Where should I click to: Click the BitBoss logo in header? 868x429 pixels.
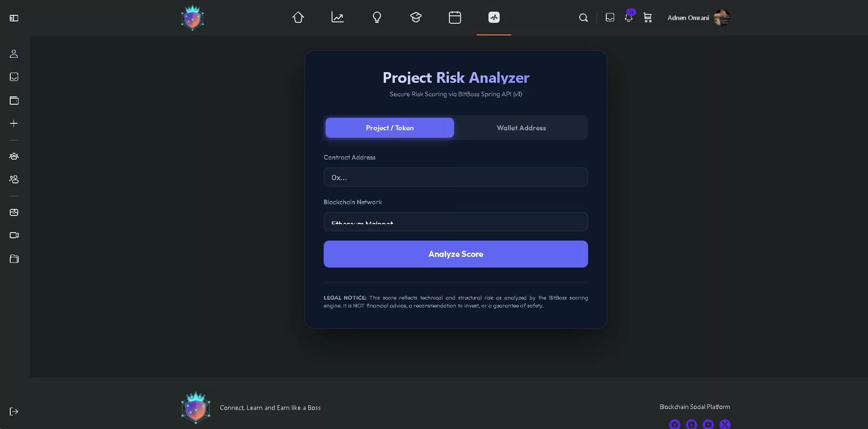(192, 18)
